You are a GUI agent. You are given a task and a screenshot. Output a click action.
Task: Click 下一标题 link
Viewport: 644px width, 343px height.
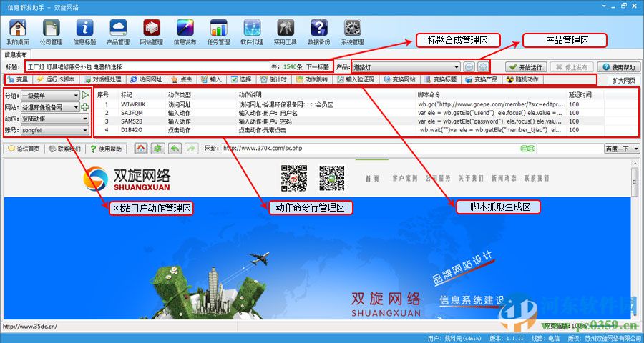[x=317, y=67]
